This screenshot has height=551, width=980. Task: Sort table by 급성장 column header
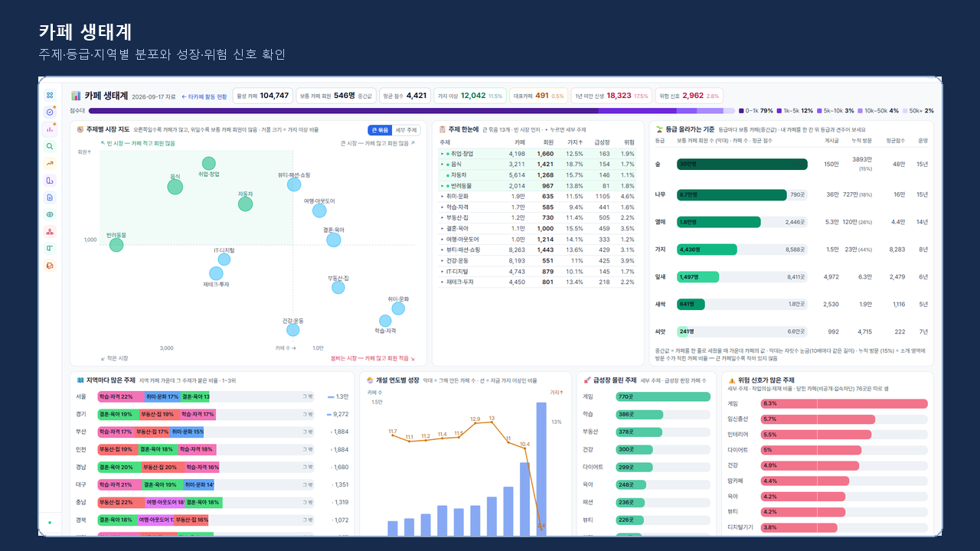click(x=602, y=142)
